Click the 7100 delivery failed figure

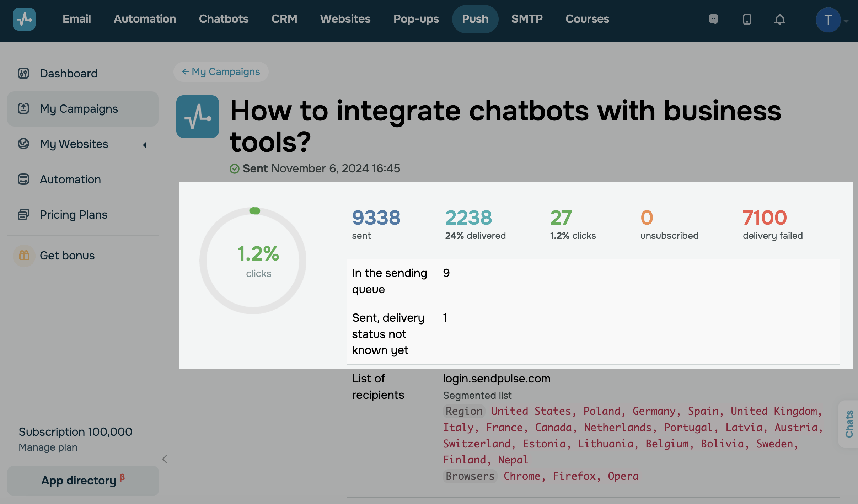tap(765, 218)
